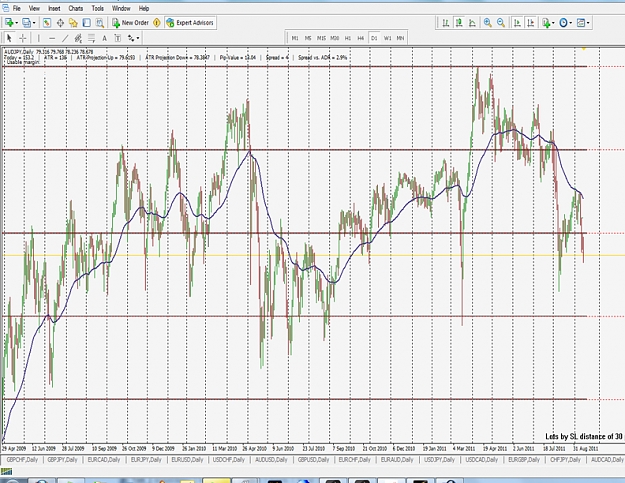Select the Equidistant Channel tool
The height and width of the screenshot is (483, 625).
pos(78,38)
